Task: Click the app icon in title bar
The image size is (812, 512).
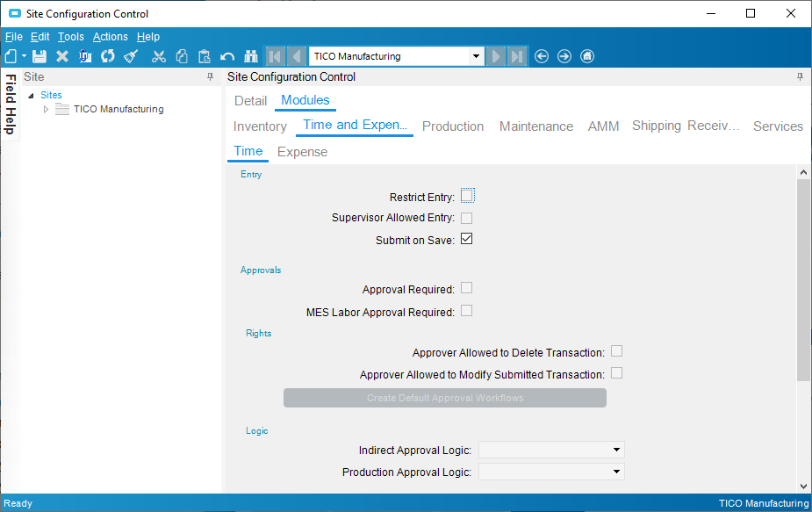Action: pos(15,13)
